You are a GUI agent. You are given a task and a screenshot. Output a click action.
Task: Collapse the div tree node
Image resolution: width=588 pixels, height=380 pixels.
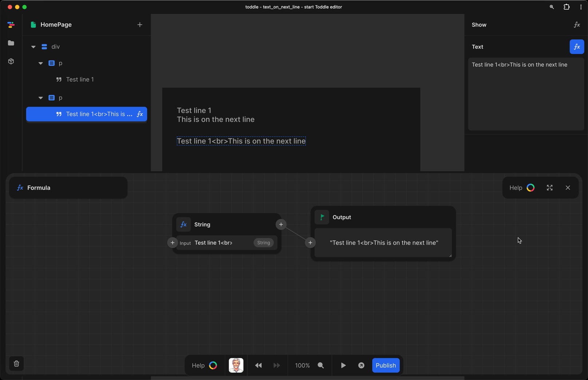click(x=33, y=47)
